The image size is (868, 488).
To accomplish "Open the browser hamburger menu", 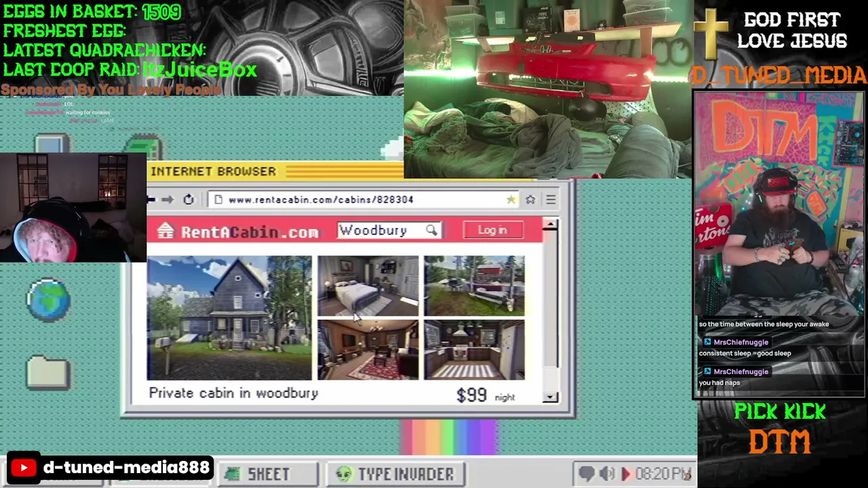I will coord(551,199).
